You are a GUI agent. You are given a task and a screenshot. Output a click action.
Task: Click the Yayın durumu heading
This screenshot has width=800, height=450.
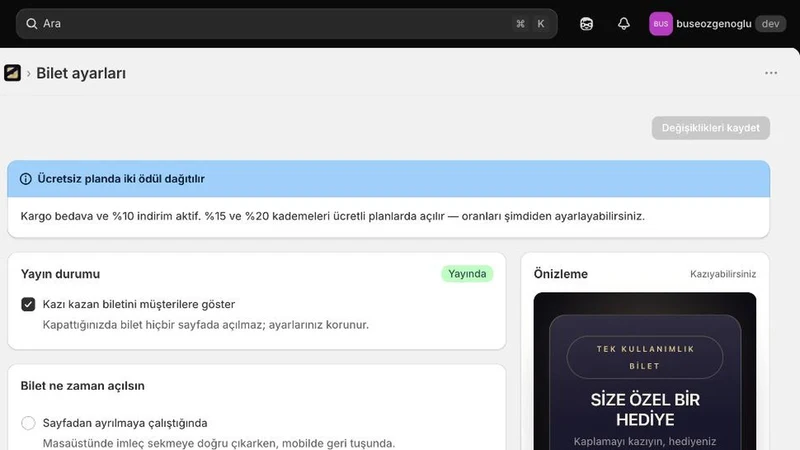point(60,274)
